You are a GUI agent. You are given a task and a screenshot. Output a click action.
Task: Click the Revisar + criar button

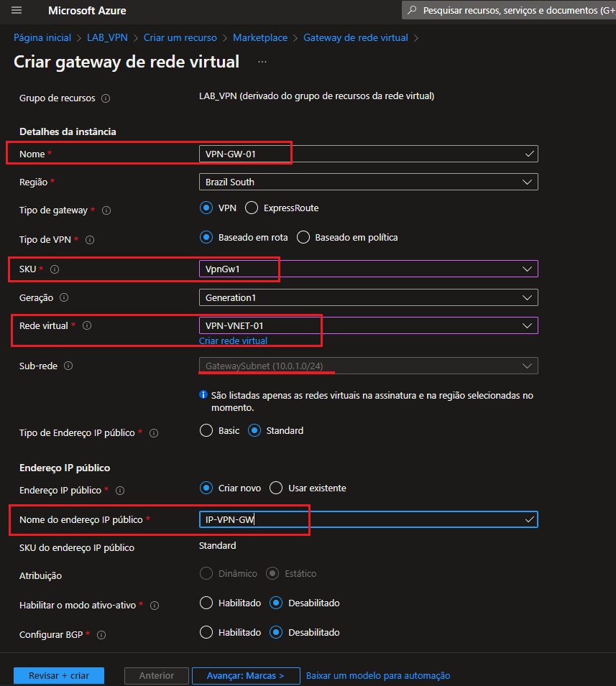(59, 676)
